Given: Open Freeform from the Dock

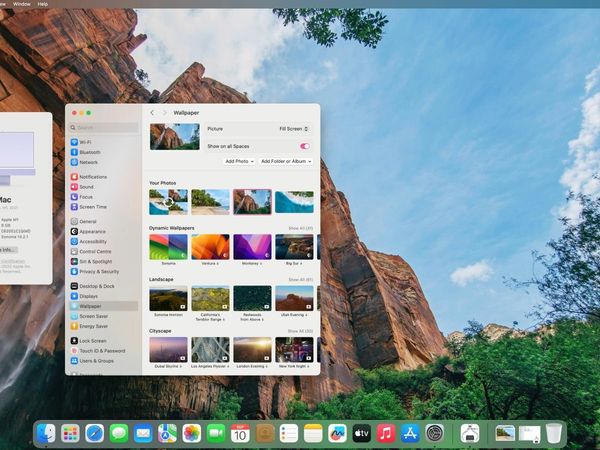Looking at the screenshot, I should [337, 434].
